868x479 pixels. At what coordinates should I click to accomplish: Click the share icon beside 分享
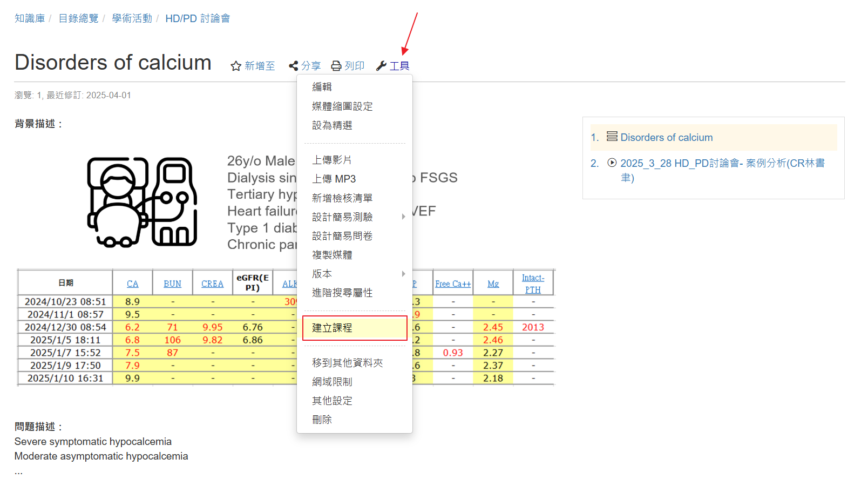294,66
